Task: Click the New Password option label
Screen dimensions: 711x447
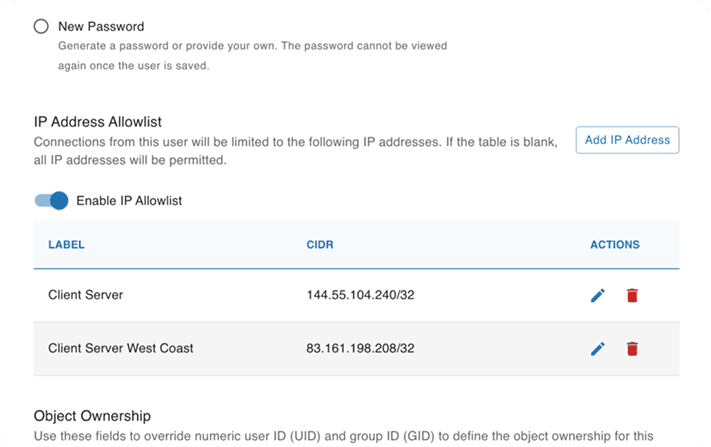Action: (101, 27)
